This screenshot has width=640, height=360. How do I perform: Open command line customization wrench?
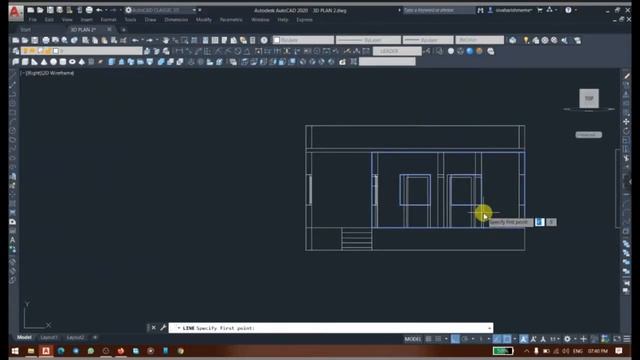pos(163,327)
